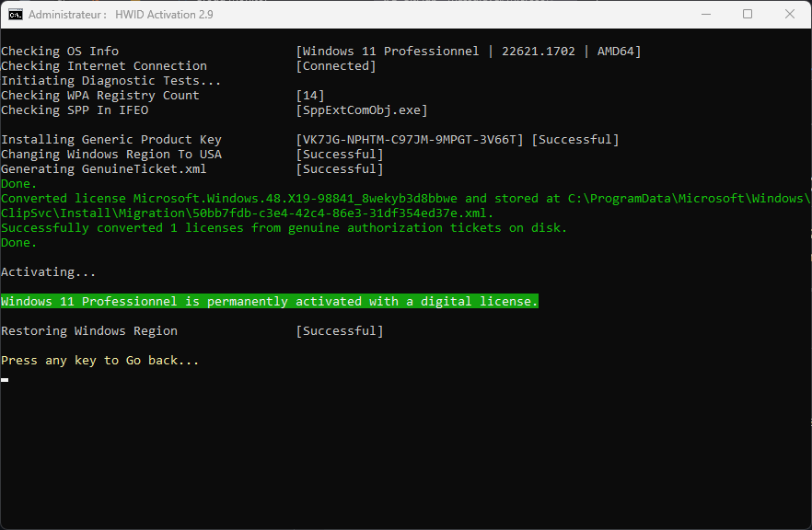Click the 'Checking OS Info' line
This screenshot has width=812, height=530.
[x=60, y=52]
